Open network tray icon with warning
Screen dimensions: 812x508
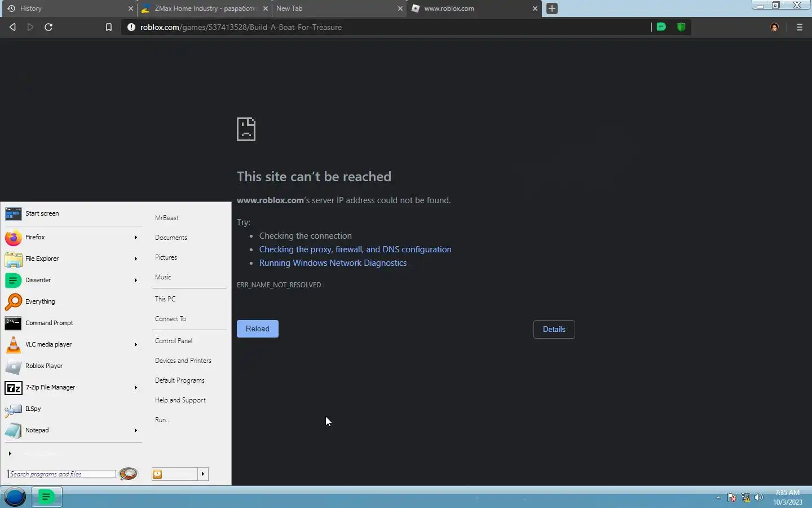click(x=745, y=497)
